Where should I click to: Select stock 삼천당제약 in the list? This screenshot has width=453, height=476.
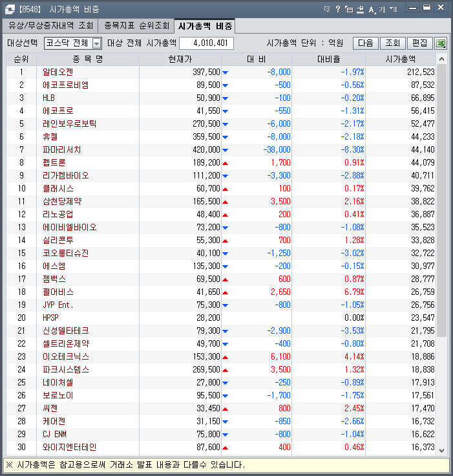pyautogui.click(x=62, y=202)
